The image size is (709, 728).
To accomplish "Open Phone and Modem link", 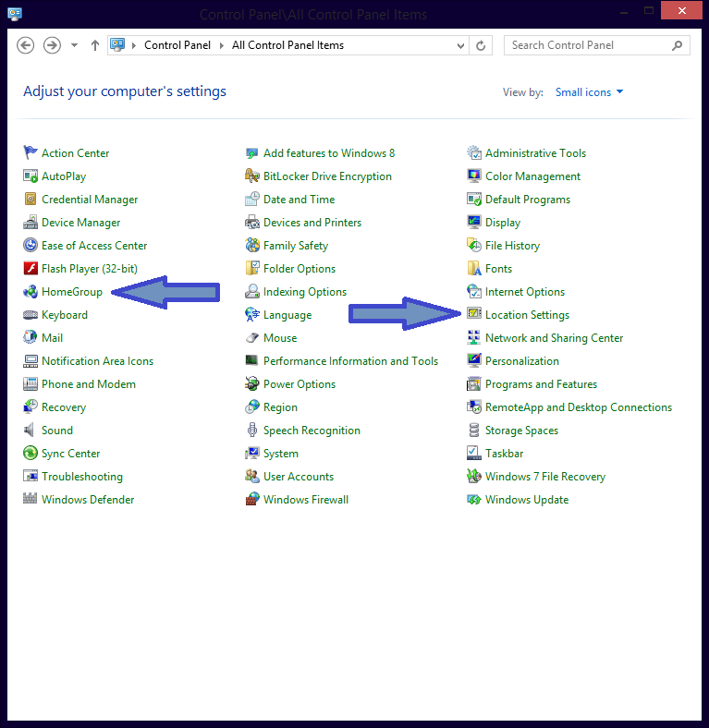I will click(89, 384).
